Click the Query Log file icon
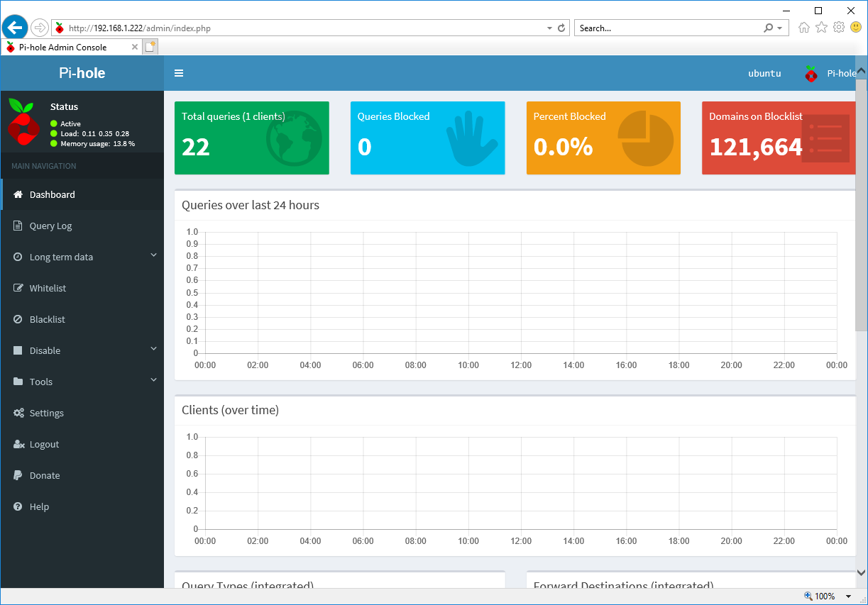Viewport: 868px width, 605px height. [x=18, y=226]
